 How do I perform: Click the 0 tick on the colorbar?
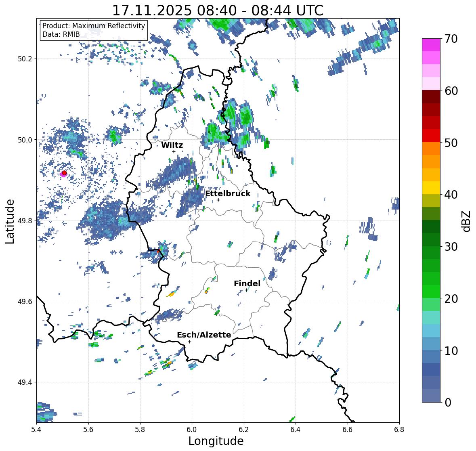(x=448, y=403)
